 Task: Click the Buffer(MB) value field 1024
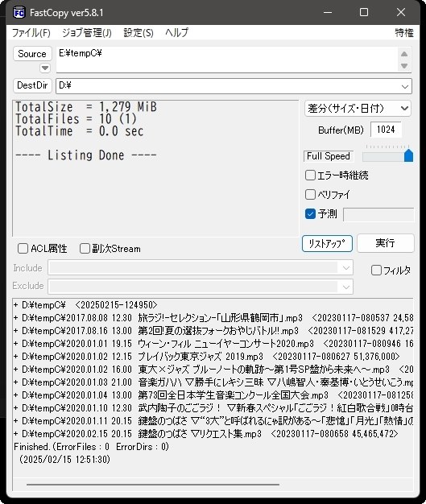386,130
